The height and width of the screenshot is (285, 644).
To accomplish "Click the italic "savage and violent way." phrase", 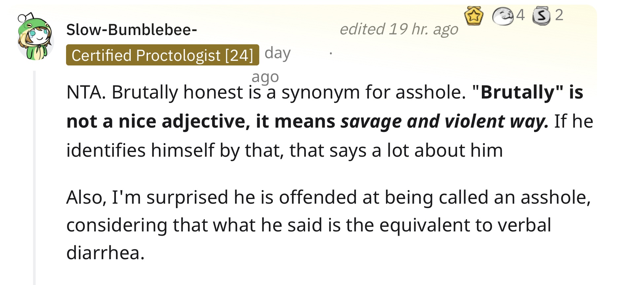I will tap(445, 121).
